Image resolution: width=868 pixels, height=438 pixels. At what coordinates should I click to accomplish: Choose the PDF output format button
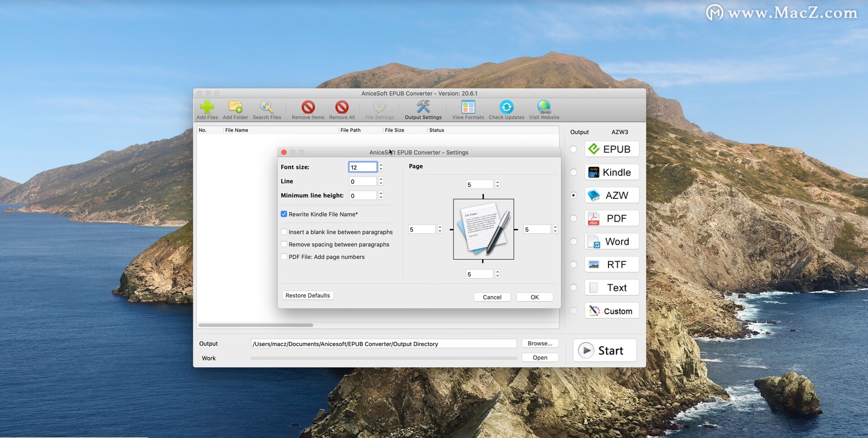pos(612,218)
